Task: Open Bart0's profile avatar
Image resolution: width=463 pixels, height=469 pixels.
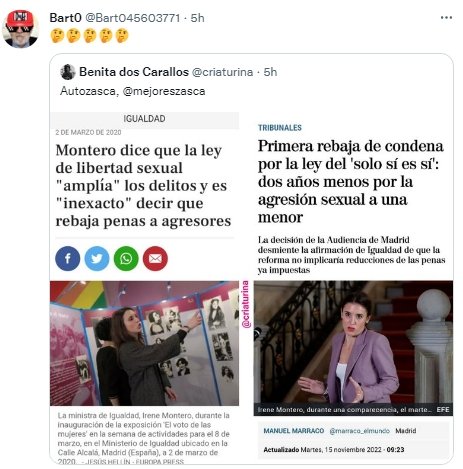Action: click(20, 29)
